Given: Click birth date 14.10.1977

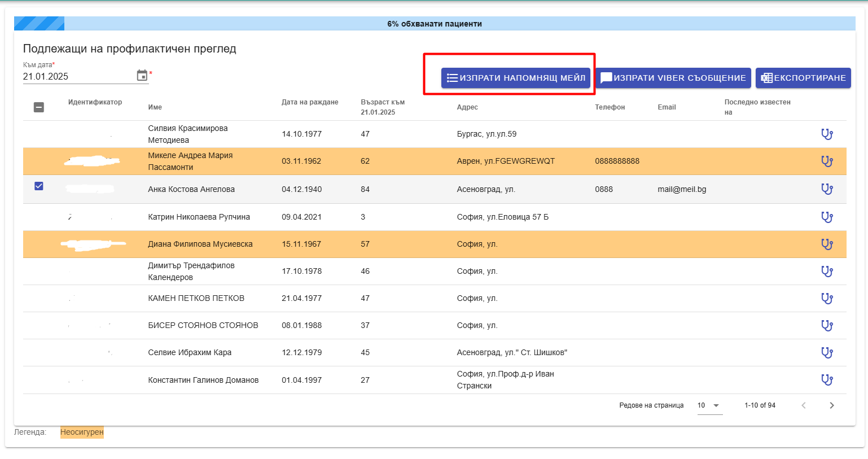Looking at the screenshot, I should pos(301,134).
